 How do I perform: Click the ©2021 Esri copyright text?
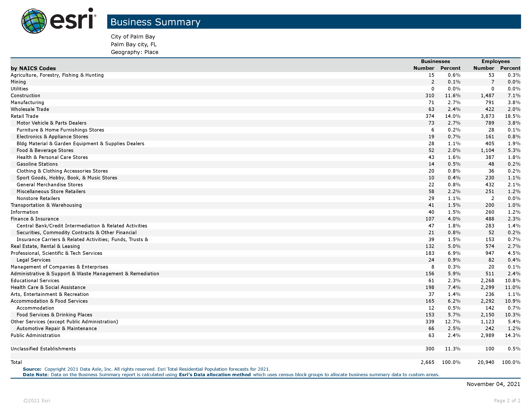click(x=37, y=401)
